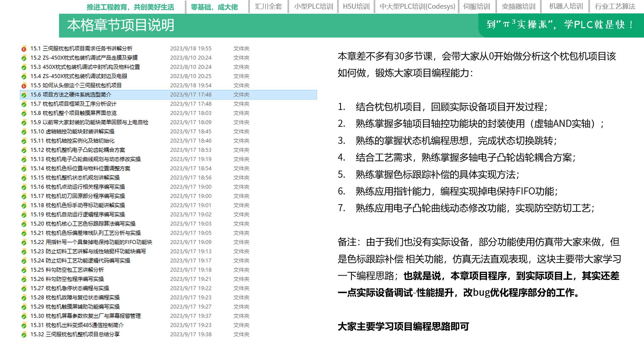Go to the 伺服培训 tab
The width and height of the screenshot is (644, 345).
477,6
